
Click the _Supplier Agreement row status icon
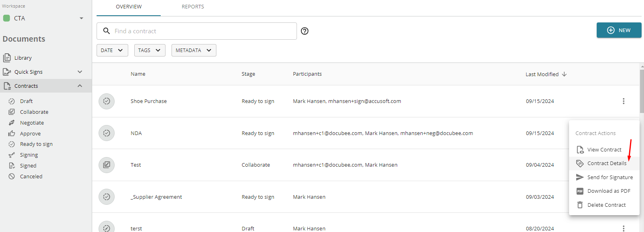pos(107,197)
